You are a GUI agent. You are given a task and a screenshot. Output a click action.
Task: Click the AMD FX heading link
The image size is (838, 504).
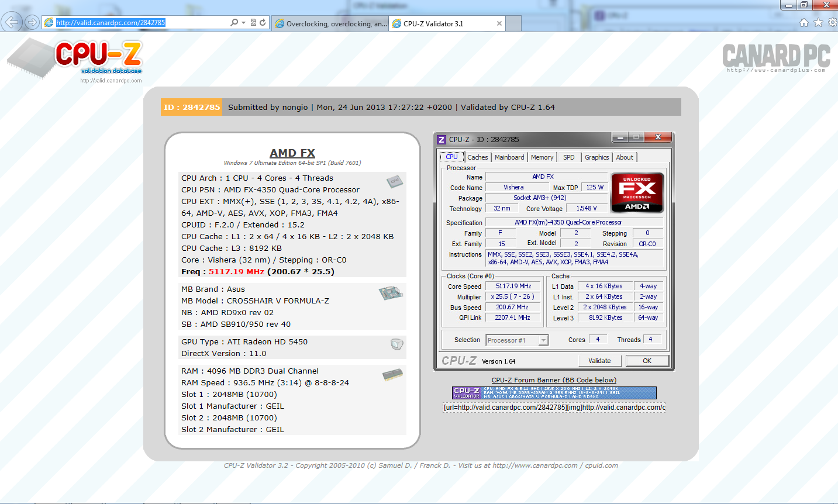click(292, 153)
